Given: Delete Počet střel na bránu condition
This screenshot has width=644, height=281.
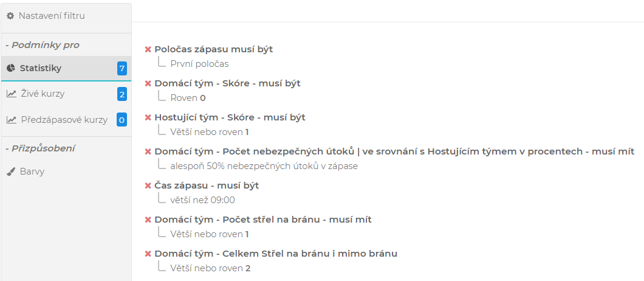Looking at the screenshot, I should tap(148, 220).
